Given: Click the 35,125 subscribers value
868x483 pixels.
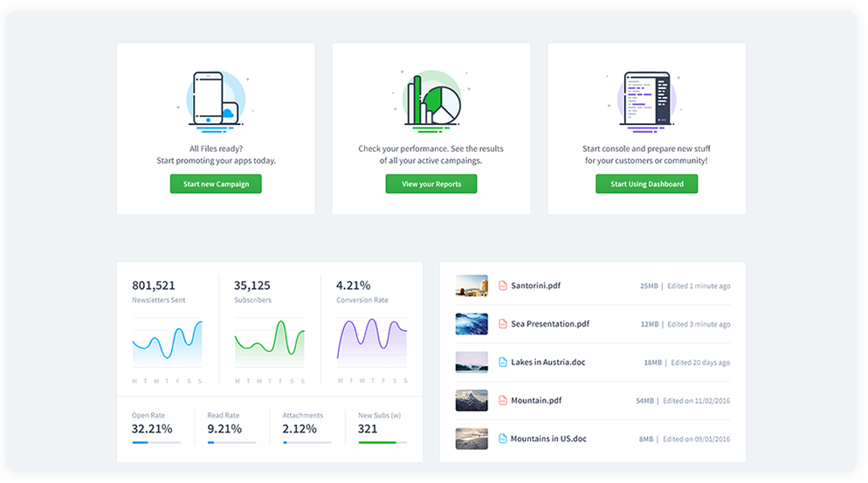Looking at the screenshot, I should tap(251, 286).
